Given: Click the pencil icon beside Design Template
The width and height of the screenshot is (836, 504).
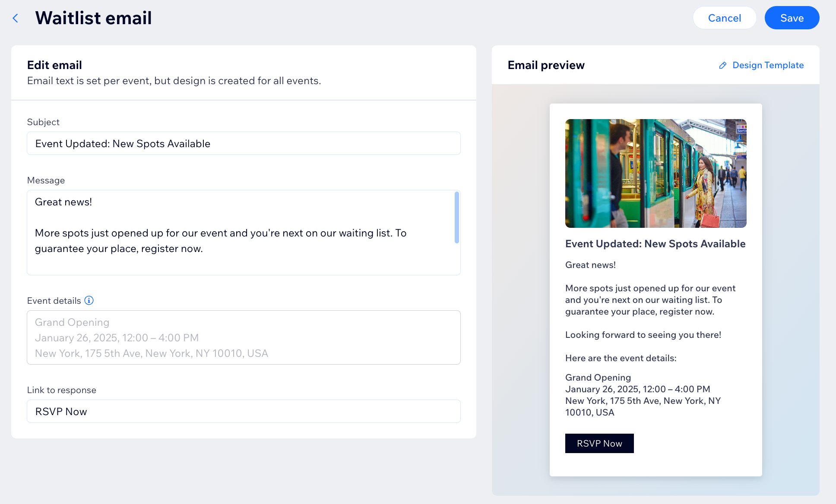Looking at the screenshot, I should (x=722, y=65).
